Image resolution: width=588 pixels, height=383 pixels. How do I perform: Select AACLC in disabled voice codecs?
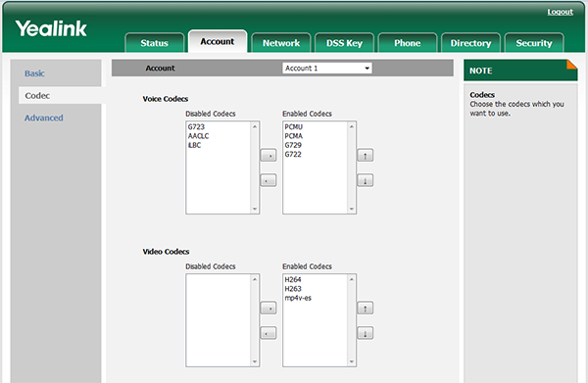[x=218, y=135]
